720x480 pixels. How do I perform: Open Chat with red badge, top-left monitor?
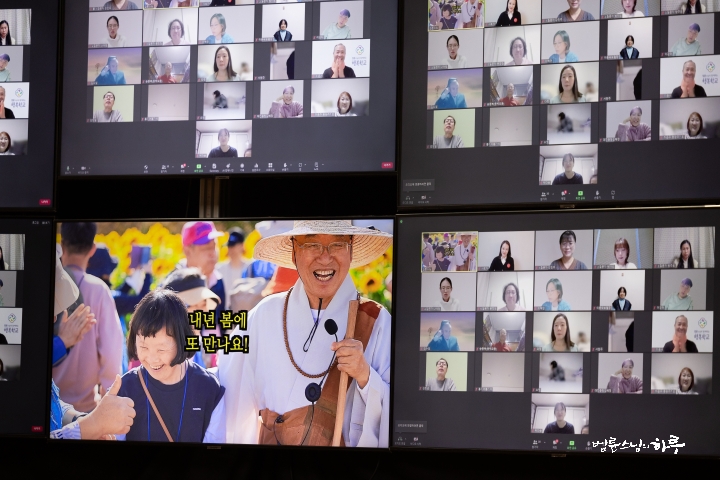[183, 167]
